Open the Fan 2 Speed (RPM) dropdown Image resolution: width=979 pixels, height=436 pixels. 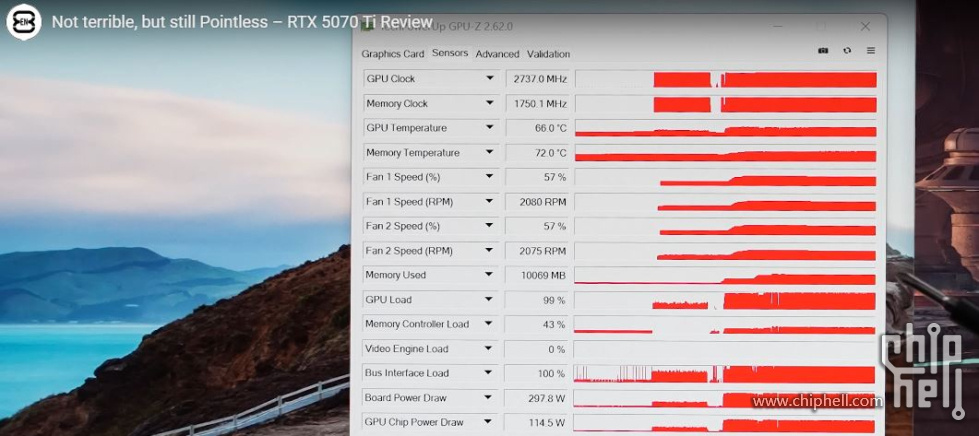[490, 250]
